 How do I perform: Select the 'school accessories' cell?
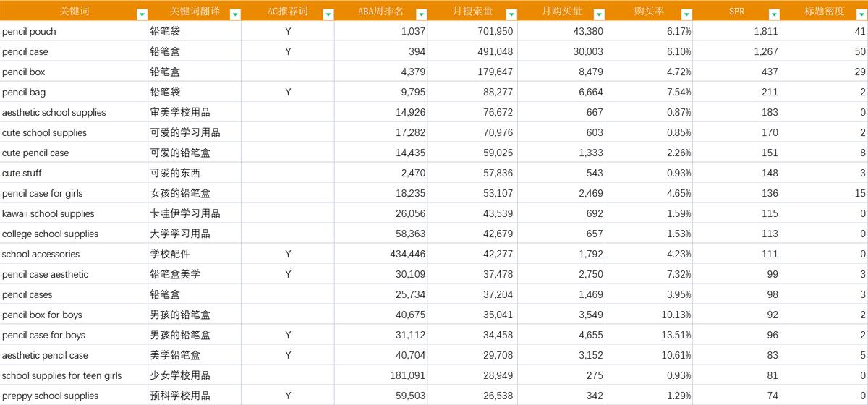(x=74, y=254)
